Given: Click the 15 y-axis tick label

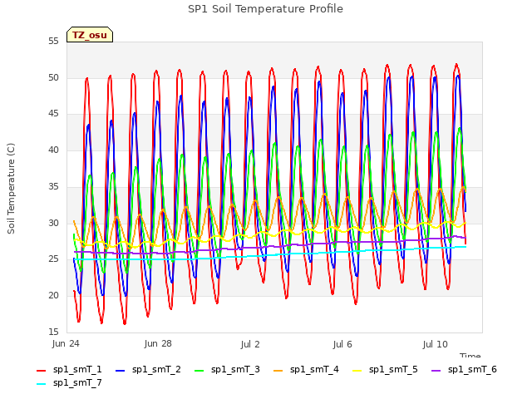Looking at the screenshot, I should [53, 332].
